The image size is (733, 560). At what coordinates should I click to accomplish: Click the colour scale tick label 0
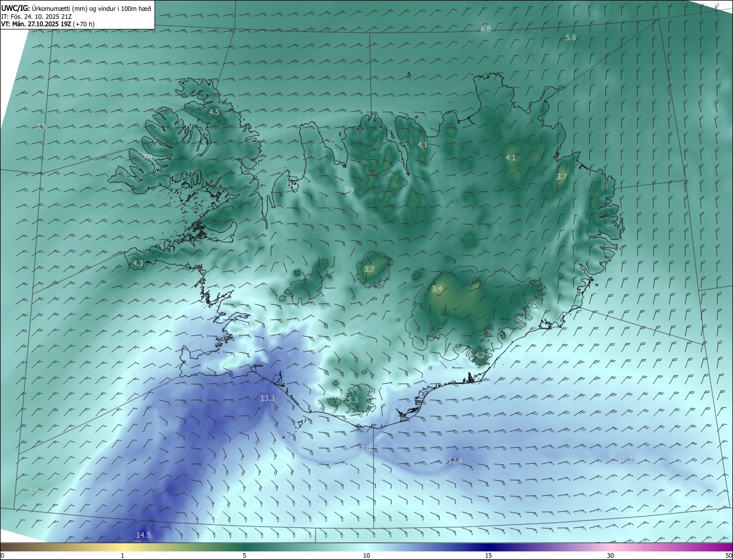coord(2,555)
